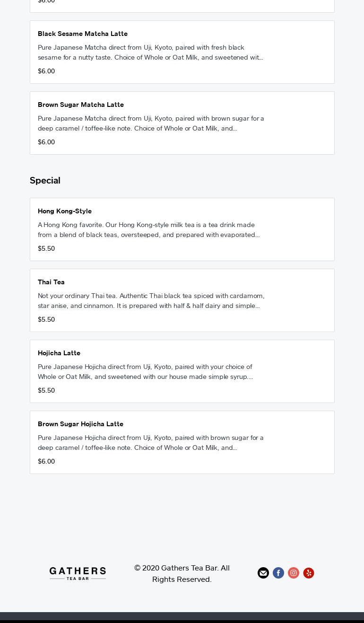Screen dimensions: 364x623
Task: Click the Brown Sugar Matcha Latte description
Action: pos(150,123)
